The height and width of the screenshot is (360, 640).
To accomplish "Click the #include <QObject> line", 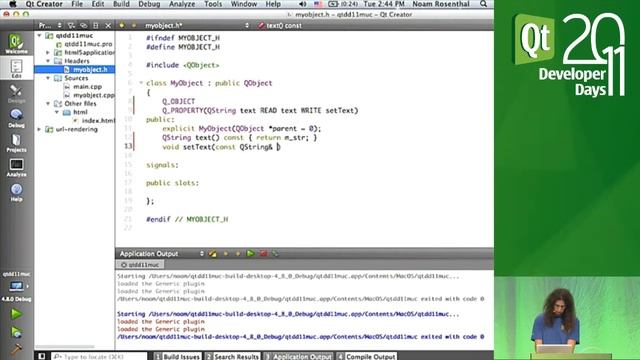I will (x=182, y=65).
